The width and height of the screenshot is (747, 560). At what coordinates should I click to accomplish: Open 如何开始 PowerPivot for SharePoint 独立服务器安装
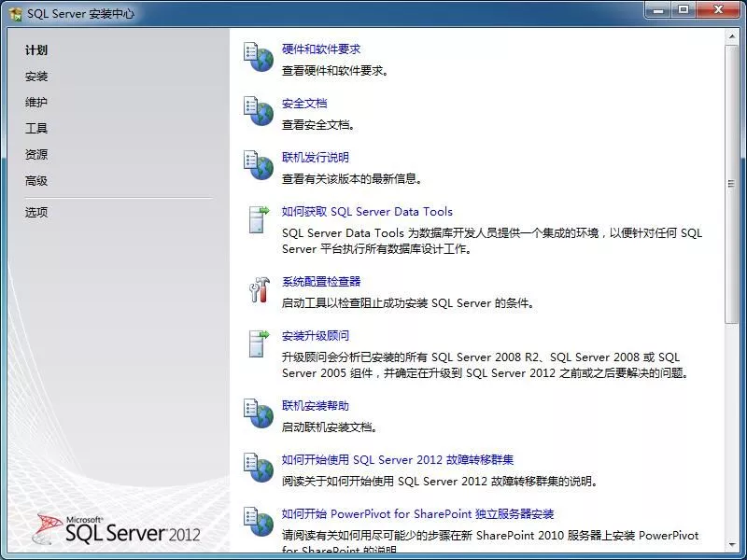[x=417, y=514]
